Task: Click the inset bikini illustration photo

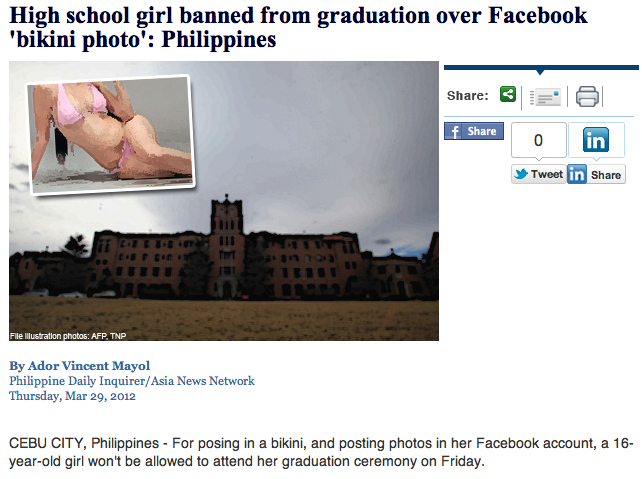Action: [x=111, y=134]
